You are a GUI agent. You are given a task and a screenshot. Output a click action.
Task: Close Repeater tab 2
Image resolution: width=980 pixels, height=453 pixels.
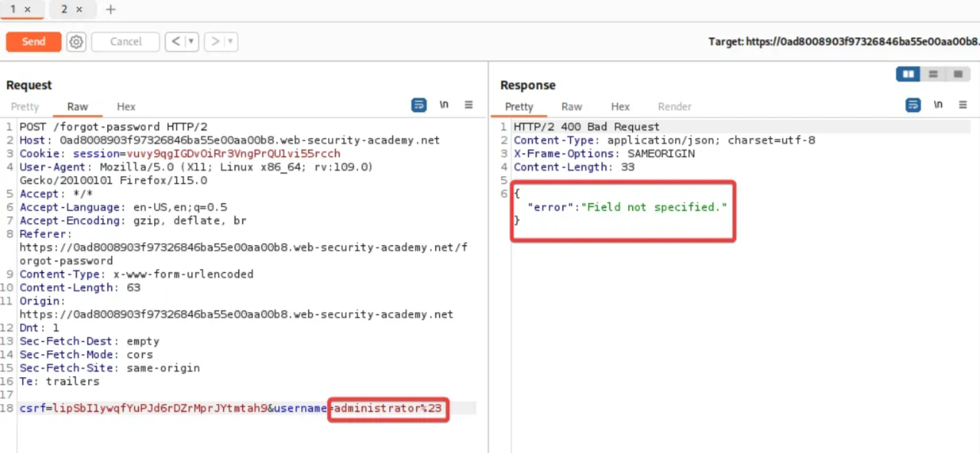[x=79, y=9]
